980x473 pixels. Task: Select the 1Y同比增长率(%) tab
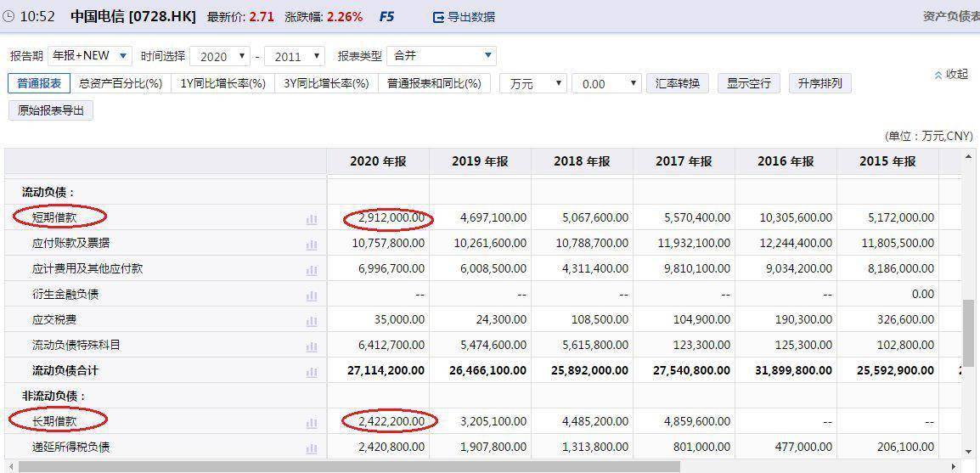click(x=222, y=83)
